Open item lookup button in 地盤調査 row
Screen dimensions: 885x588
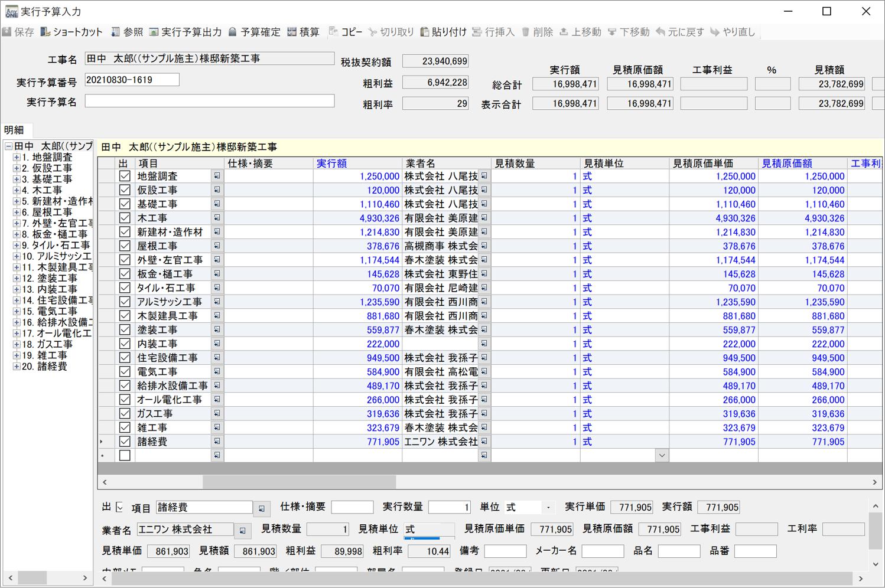217,176
